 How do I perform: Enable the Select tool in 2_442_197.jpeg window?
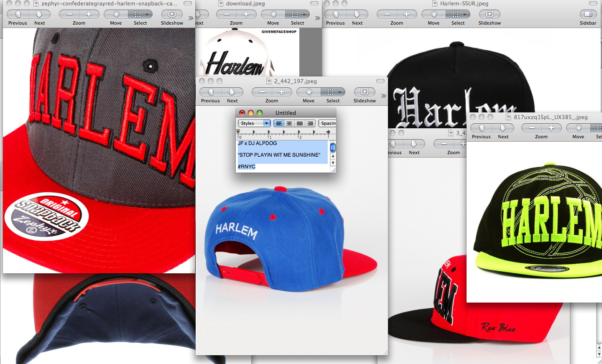click(330, 92)
